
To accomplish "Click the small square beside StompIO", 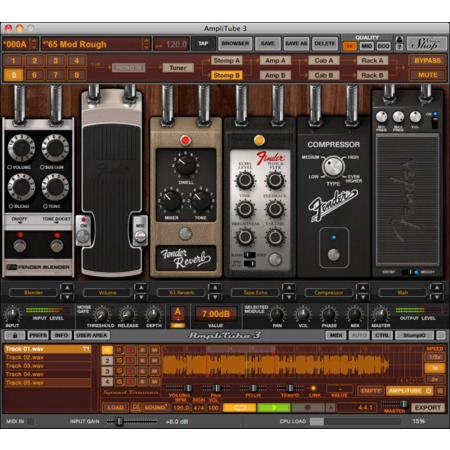I will tap(441, 335).
